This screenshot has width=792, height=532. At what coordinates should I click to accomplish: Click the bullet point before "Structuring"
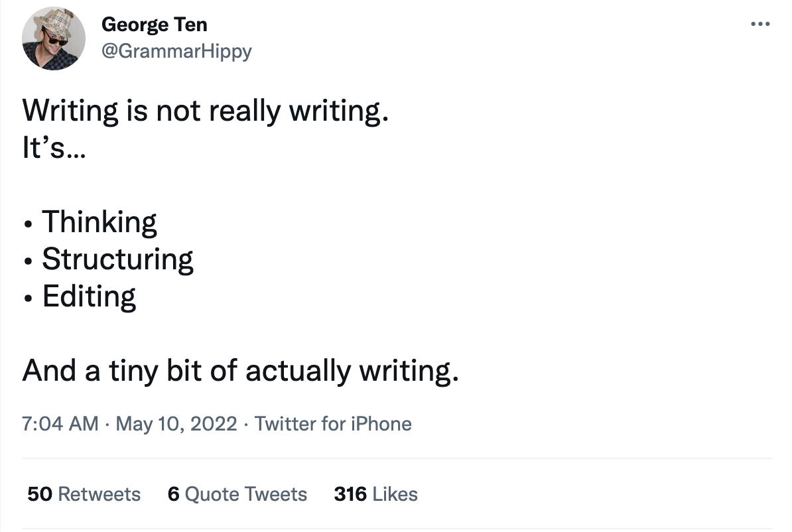pyautogui.click(x=27, y=261)
